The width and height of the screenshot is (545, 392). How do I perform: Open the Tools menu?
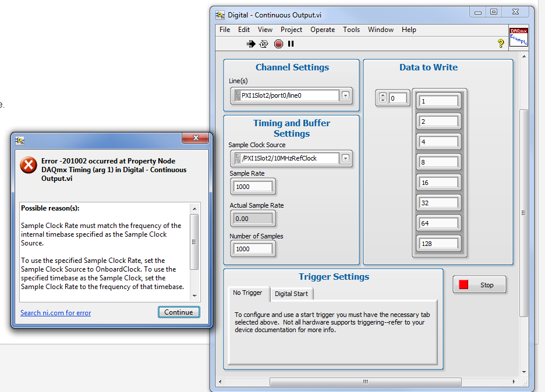(351, 30)
